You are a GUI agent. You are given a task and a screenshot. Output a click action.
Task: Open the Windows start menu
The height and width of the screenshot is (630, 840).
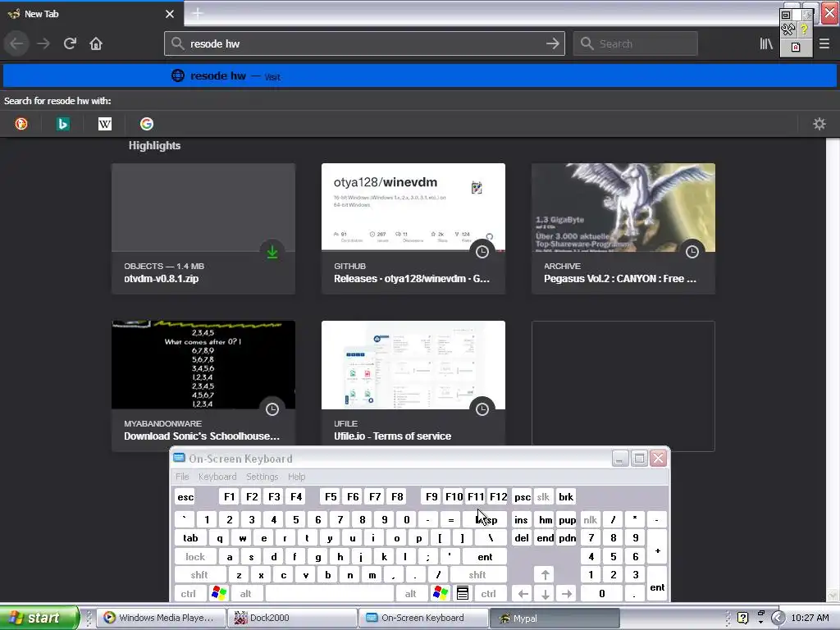pos(39,618)
